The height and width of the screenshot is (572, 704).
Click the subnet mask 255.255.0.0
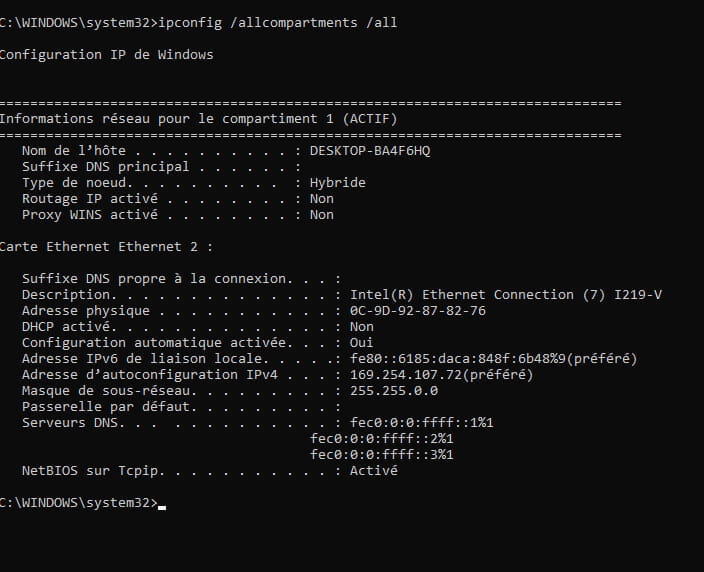[394, 391]
